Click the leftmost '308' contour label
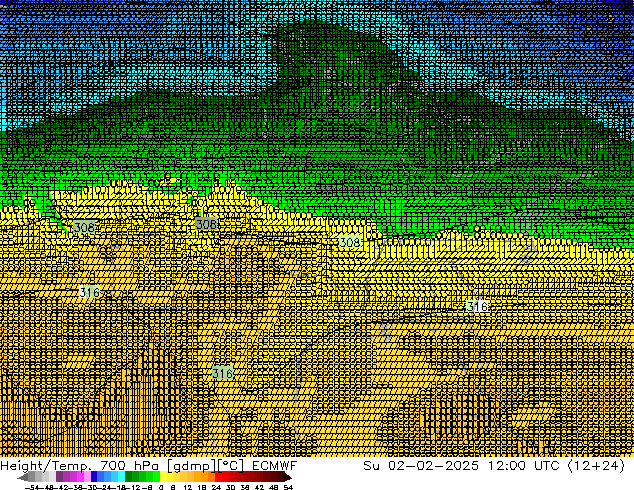This screenshot has width=634, height=490. click(85, 227)
